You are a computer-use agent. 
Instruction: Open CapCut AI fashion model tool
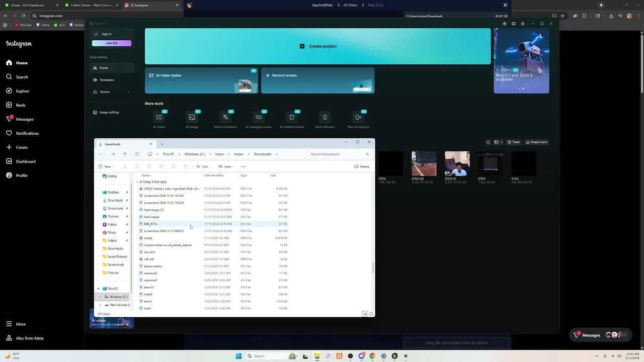(292, 119)
